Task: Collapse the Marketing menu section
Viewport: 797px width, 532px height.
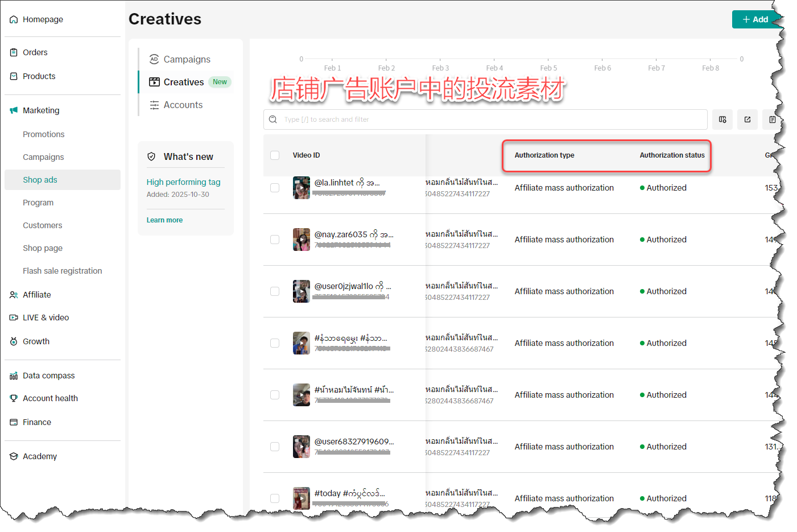Action: [x=41, y=110]
